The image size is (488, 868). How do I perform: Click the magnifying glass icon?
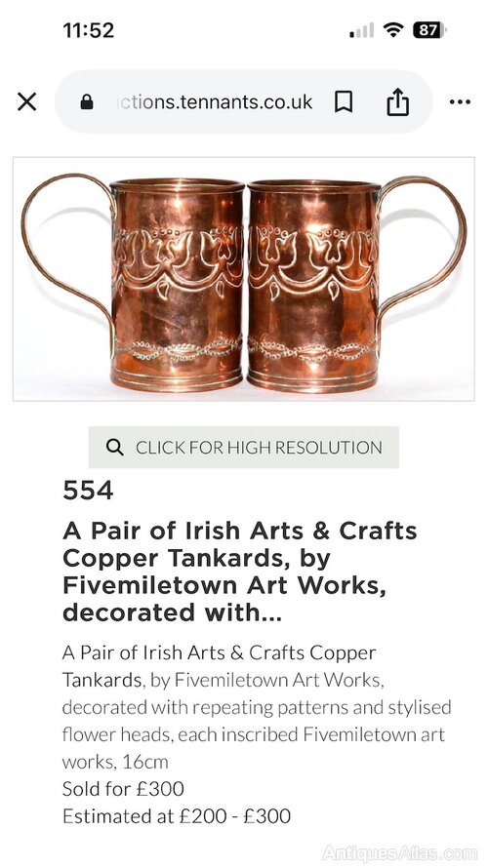[114, 448]
